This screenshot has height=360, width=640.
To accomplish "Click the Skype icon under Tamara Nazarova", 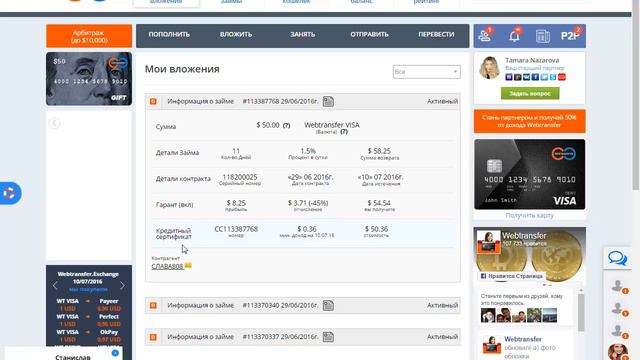I will pos(553,77).
